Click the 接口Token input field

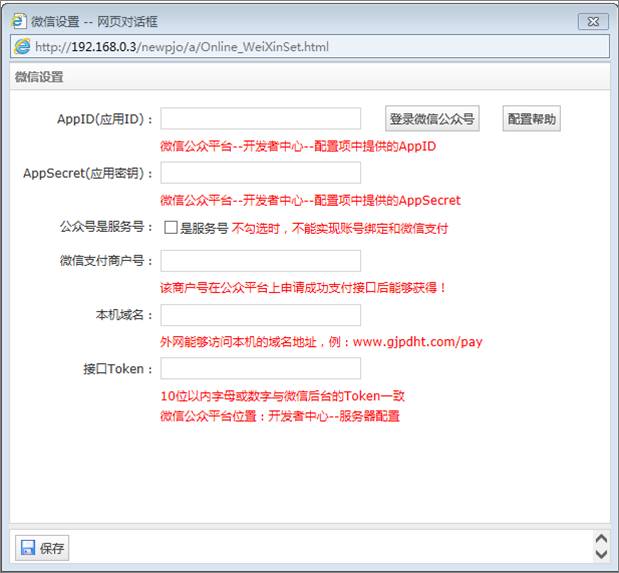[x=261, y=368]
